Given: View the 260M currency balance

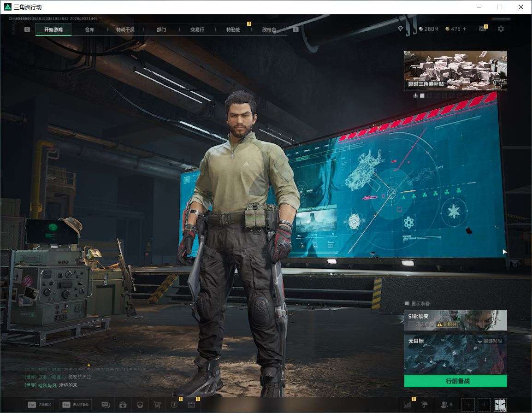Looking at the screenshot, I should [429, 29].
